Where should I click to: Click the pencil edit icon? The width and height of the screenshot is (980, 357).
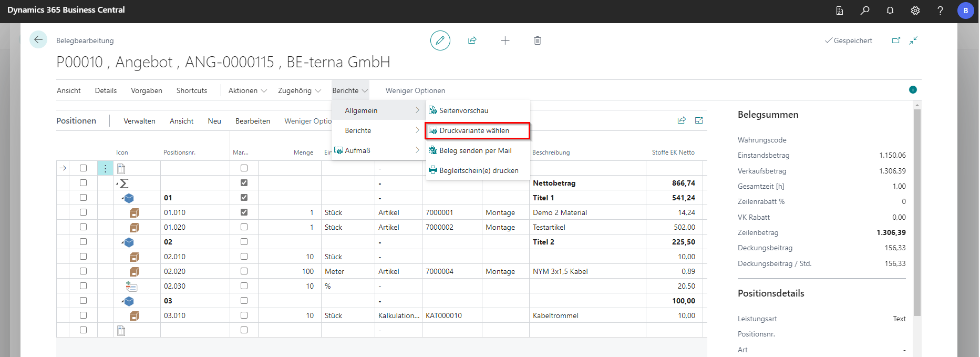(440, 40)
